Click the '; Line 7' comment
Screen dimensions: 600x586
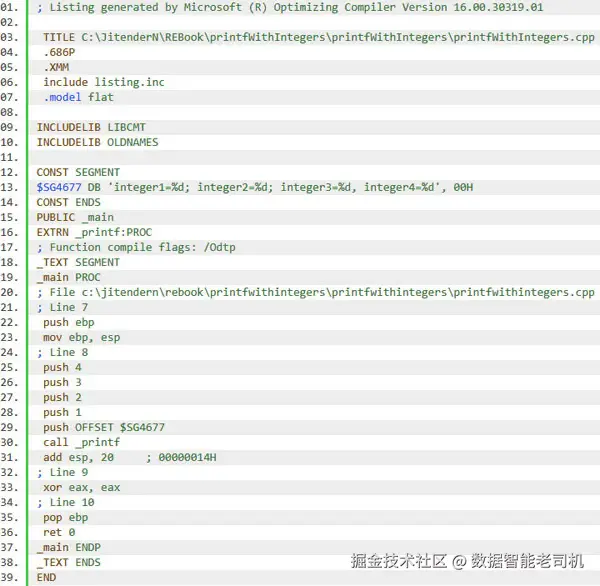click(x=62, y=307)
